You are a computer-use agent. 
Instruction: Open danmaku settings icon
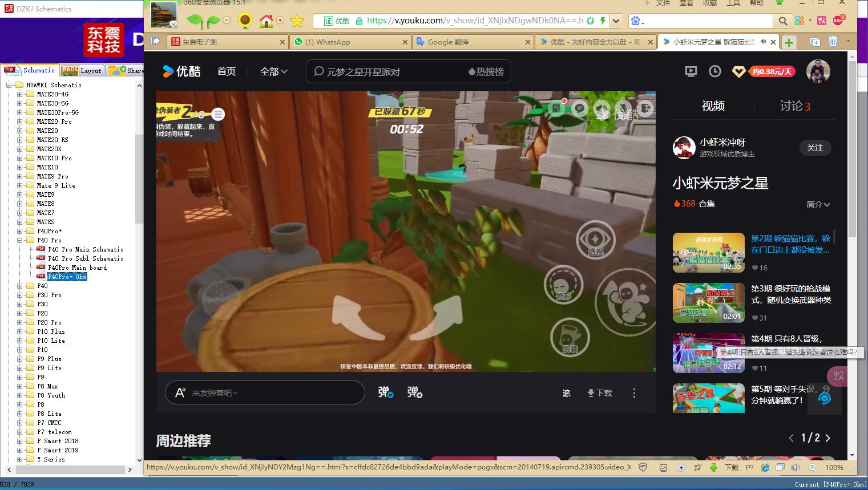[415, 392]
